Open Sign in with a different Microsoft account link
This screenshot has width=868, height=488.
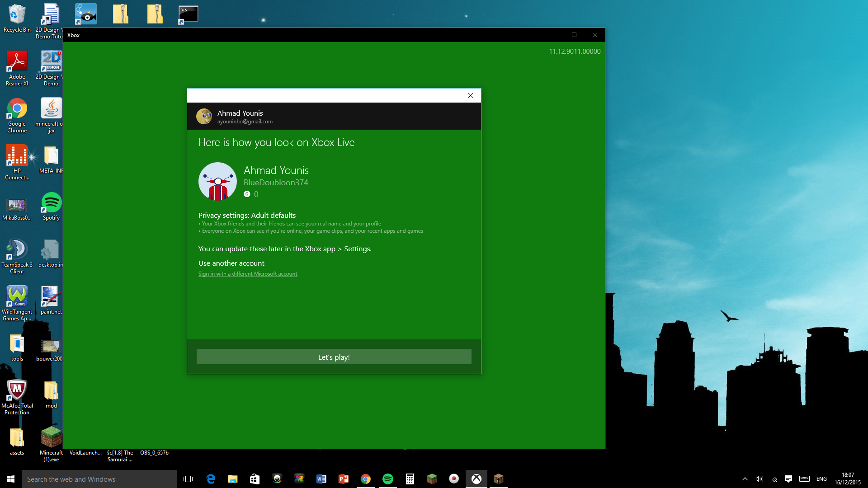pyautogui.click(x=248, y=274)
